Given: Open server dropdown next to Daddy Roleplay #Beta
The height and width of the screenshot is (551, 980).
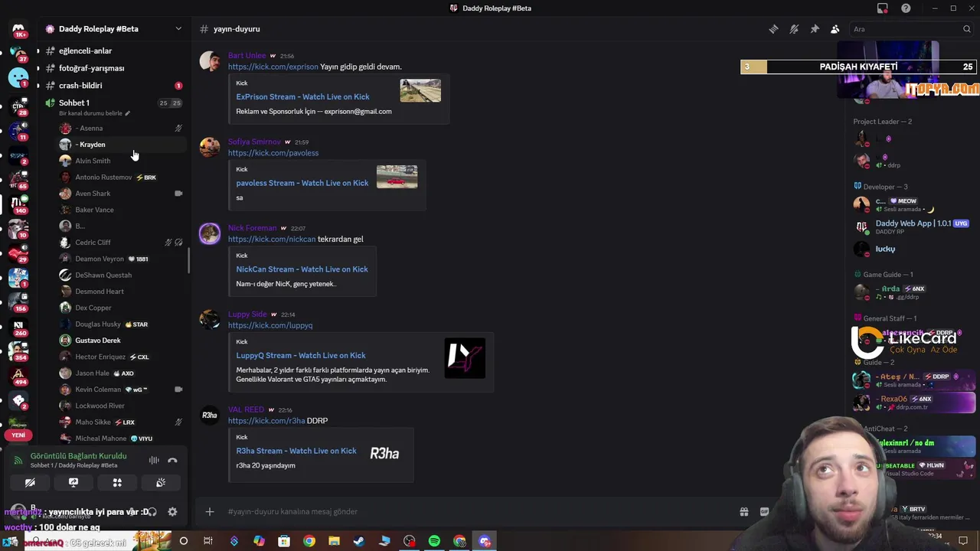Looking at the screenshot, I should point(178,29).
